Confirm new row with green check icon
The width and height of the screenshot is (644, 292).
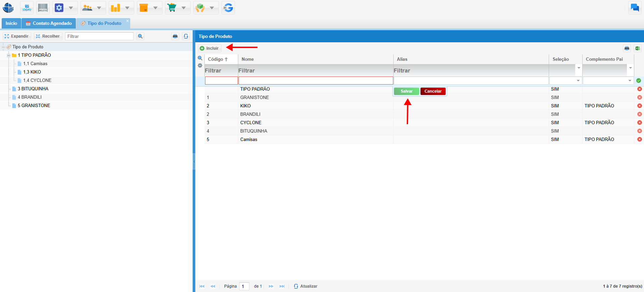638,81
